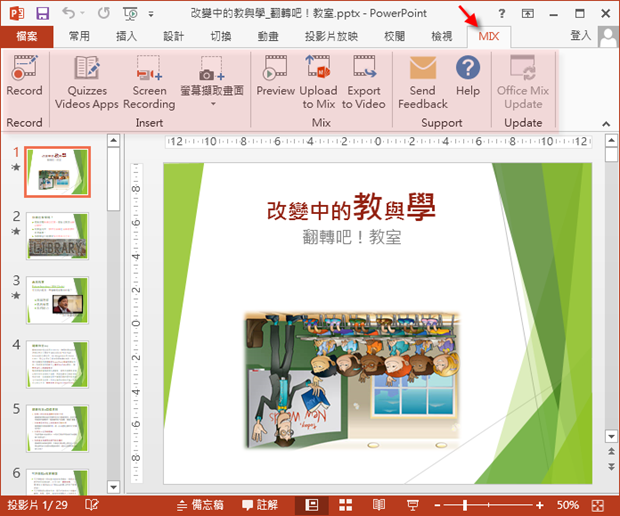Viewport: 620px width, 516px height.
Task: Toggle 註解 comments pane
Action: 260,505
